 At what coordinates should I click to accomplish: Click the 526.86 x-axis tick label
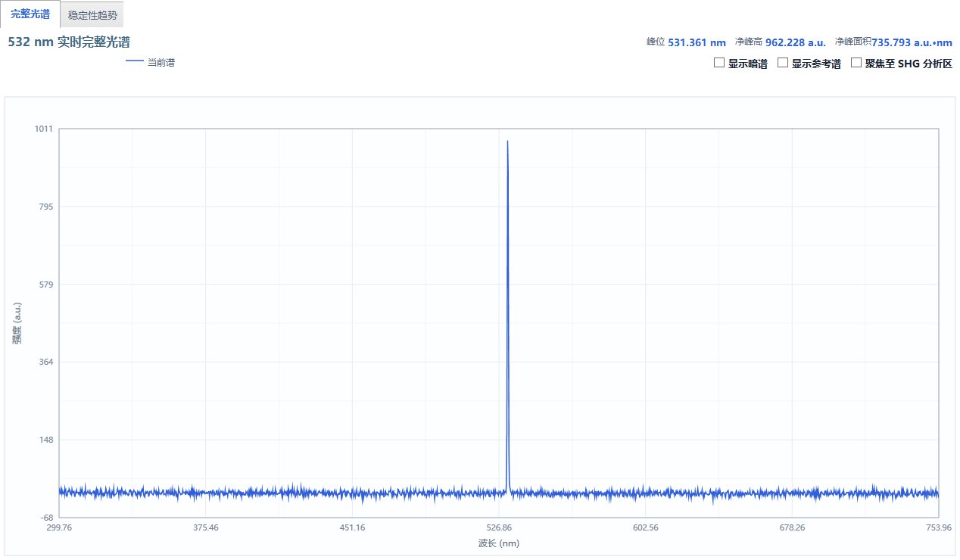[x=499, y=528]
